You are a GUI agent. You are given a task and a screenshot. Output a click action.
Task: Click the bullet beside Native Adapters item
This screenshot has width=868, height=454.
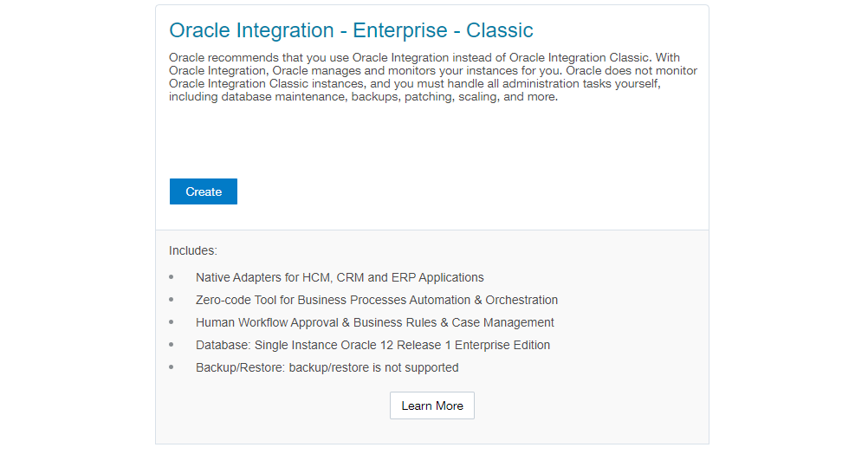click(172, 277)
